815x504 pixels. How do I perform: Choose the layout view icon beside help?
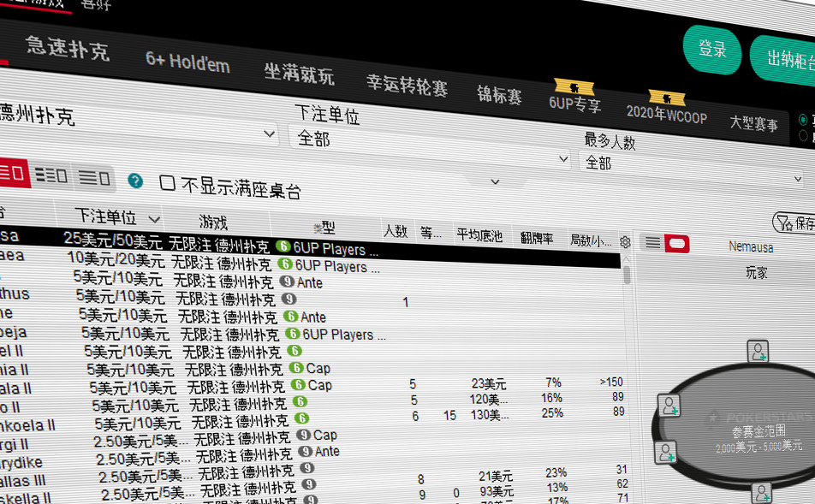coord(93,178)
